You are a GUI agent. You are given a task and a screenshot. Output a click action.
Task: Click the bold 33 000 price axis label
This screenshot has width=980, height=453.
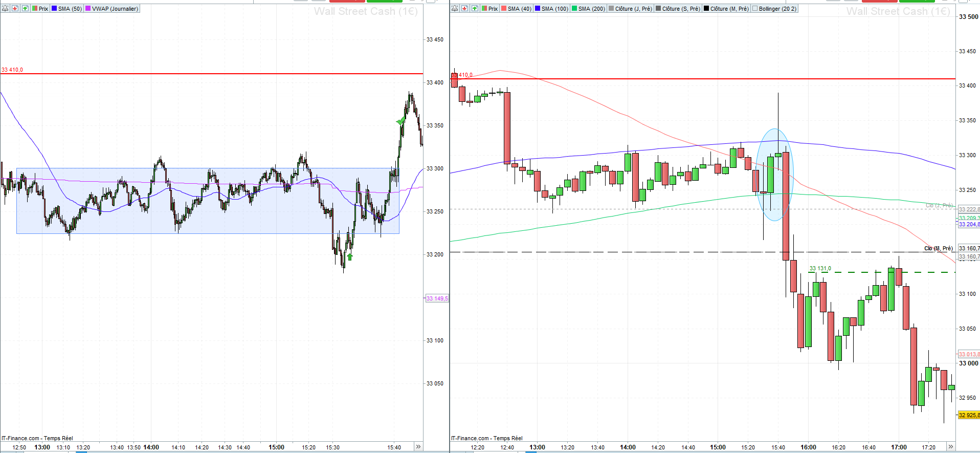(968, 363)
